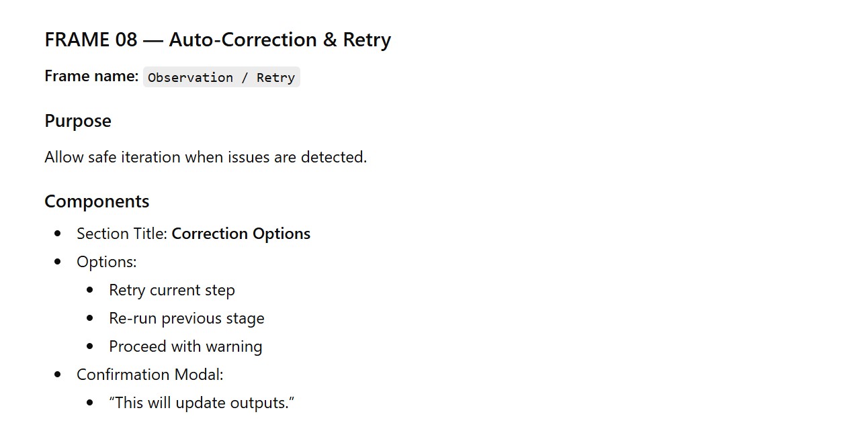Select the "Retry current step" option
This screenshot has height=439, width=868.
pos(172,290)
